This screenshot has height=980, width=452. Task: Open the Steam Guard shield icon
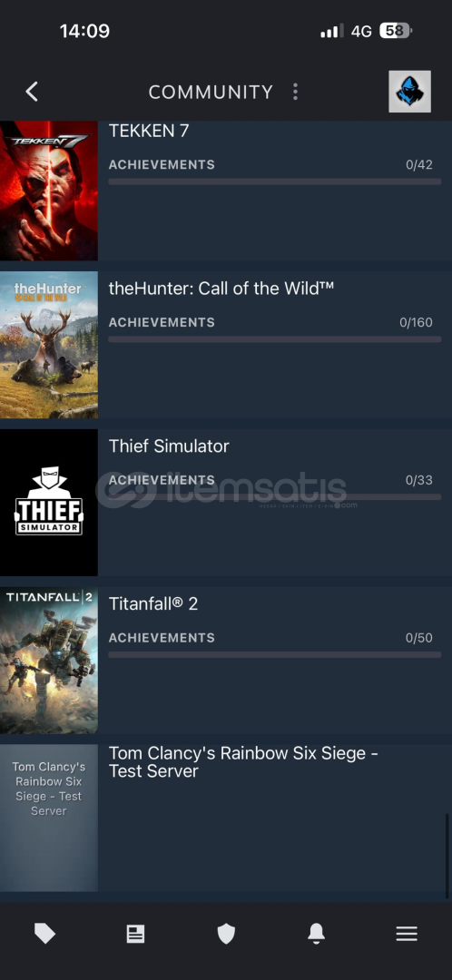(226, 934)
